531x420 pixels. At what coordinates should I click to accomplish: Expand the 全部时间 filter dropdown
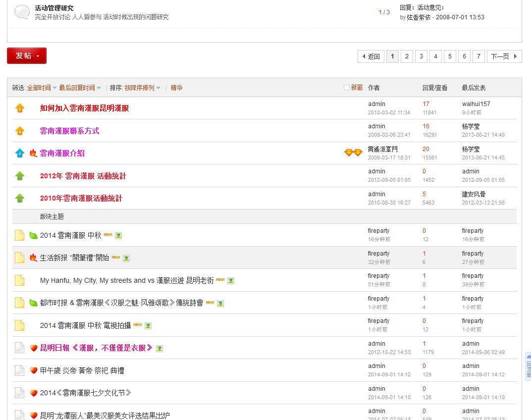point(42,88)
